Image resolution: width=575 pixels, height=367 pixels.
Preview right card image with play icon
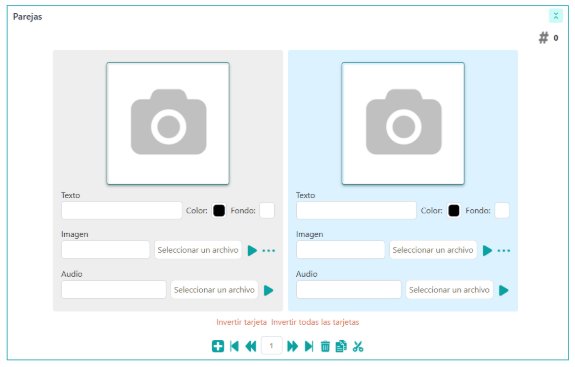point(487,251)
